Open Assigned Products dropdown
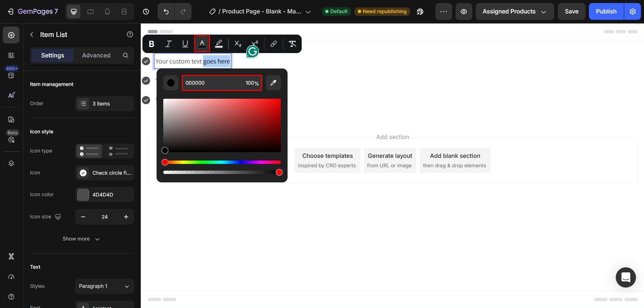The image size is (644, 308). tap(515, 11)
